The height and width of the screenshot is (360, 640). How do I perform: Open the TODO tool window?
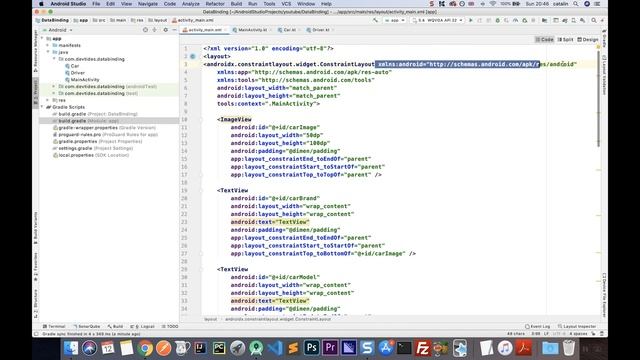click(x=170, y=327)
